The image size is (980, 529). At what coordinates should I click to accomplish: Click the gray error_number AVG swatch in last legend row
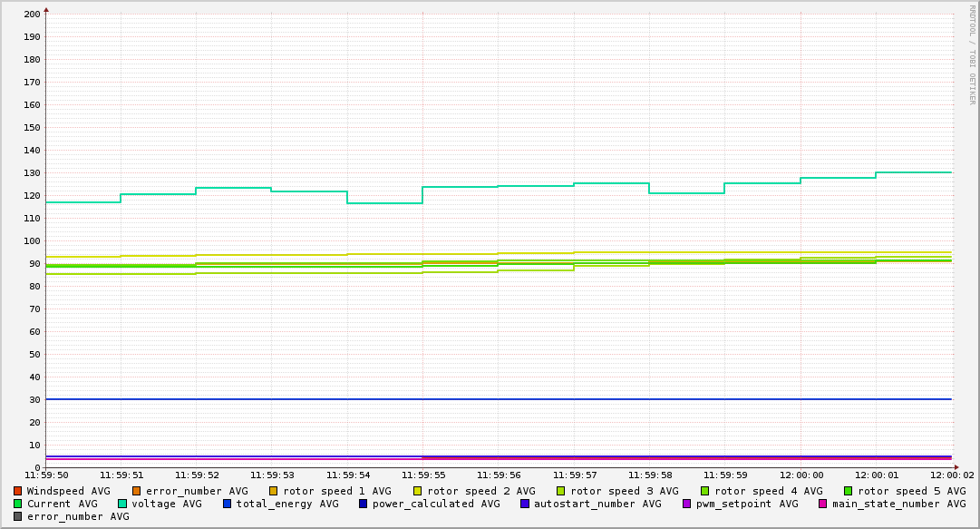(17, 517)
